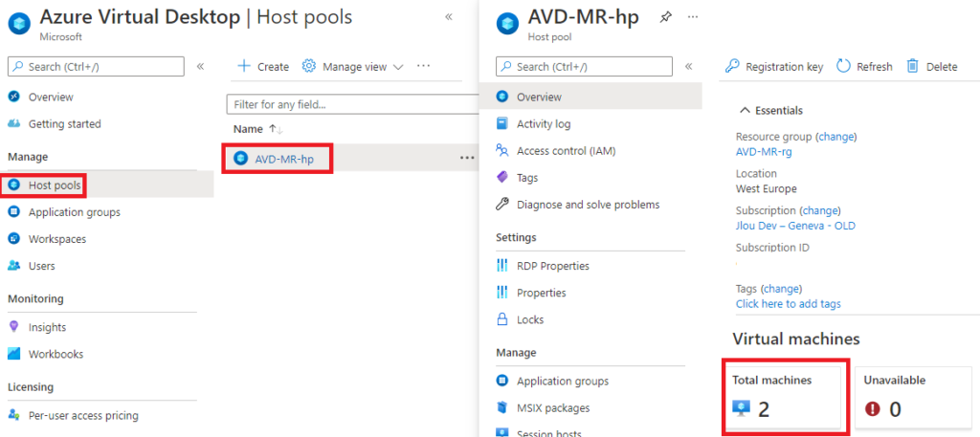980x437 pixels.
Task: Click the Activity log icon
Action: [501, 123]
